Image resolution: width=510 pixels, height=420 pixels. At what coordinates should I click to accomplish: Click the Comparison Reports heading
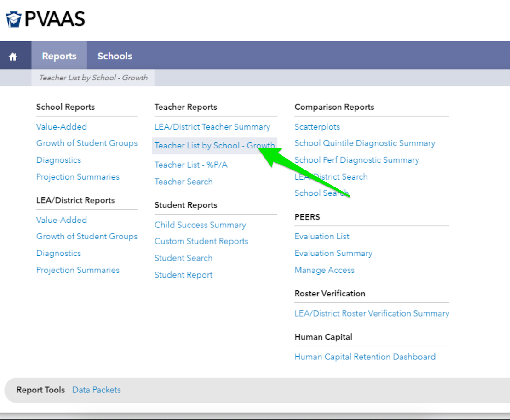tap(334, 107)
